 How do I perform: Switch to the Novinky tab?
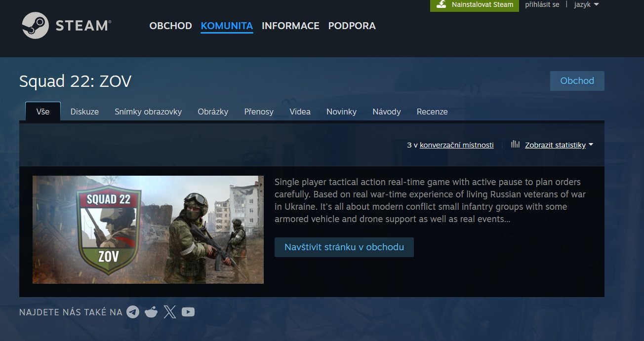click(x=341, y=112)
